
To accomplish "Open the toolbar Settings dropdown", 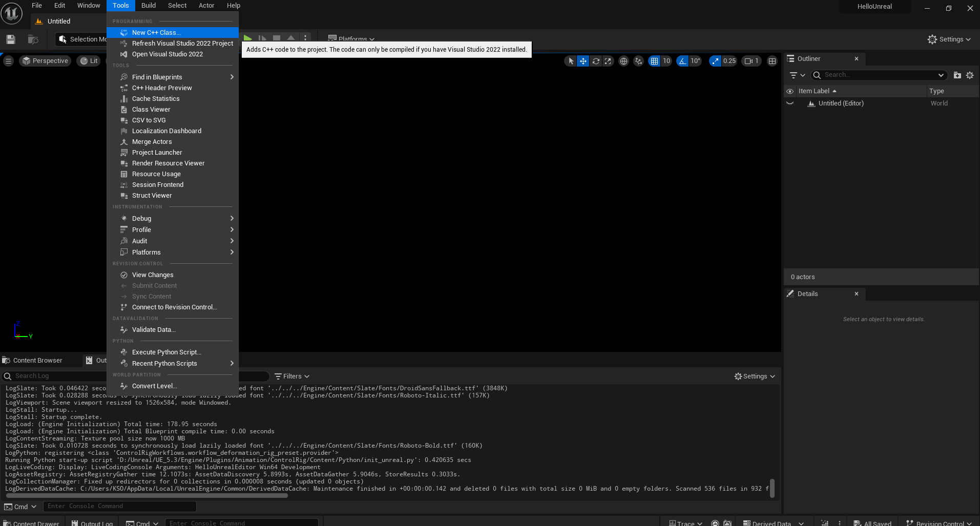I will [949, 39].
